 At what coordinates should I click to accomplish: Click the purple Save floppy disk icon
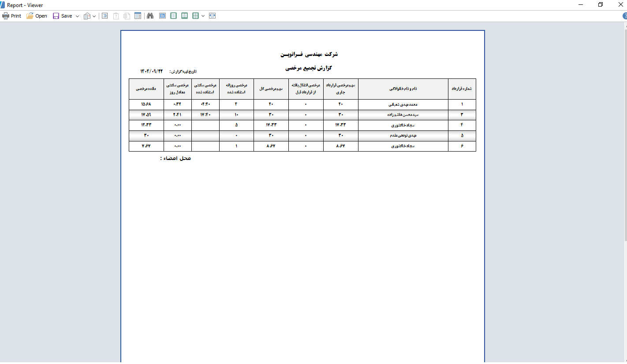pyautogui.click(x=56, y=16)
